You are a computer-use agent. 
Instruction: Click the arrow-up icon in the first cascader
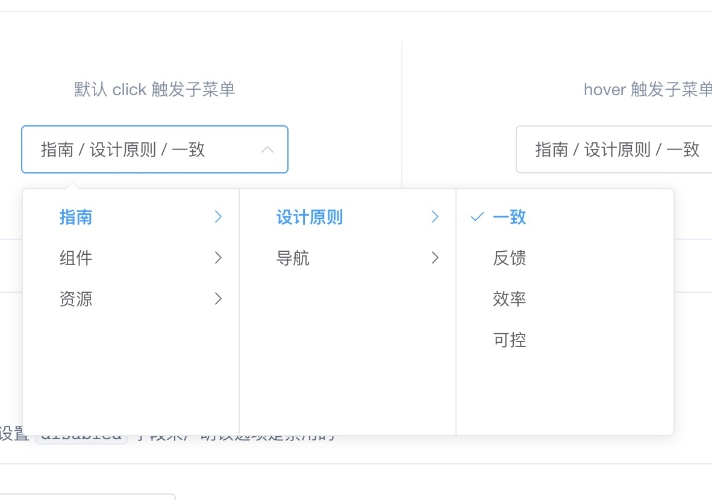267,150
